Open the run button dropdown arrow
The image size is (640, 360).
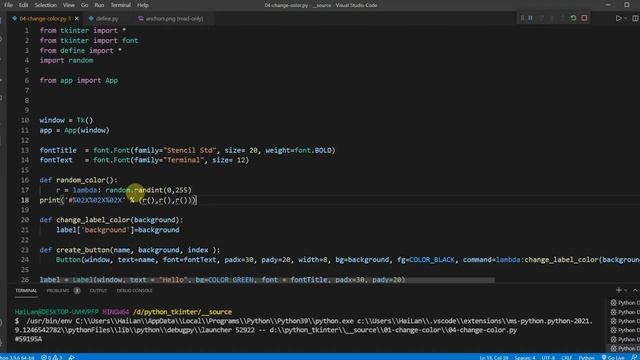625,18
